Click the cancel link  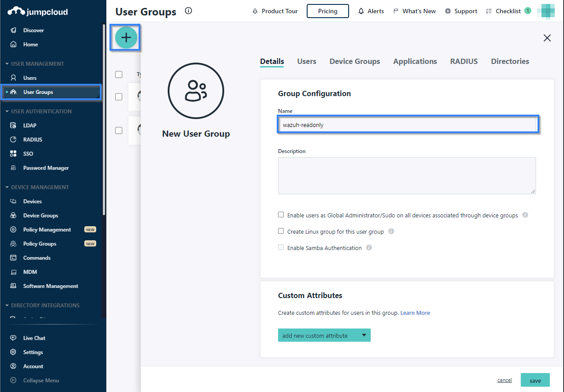(504, 380)
